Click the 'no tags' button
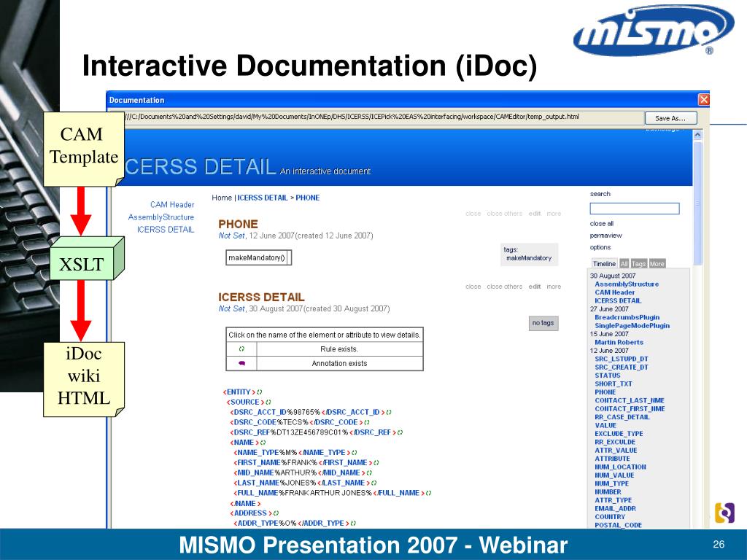Viewport: 747px width, 560px height. (543, 323)
